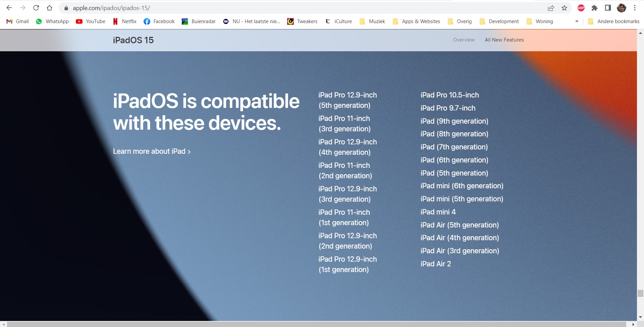Open the Buienradar bookmark
This screenshot has height=327, width=644.
coord(199,21)
